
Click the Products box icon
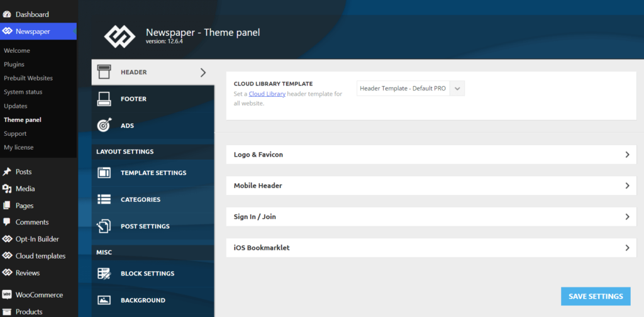point(6,312)
